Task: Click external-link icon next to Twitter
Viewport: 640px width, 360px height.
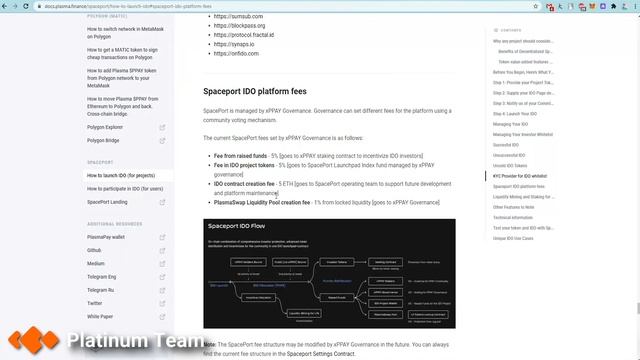Action: coord(162,304)
